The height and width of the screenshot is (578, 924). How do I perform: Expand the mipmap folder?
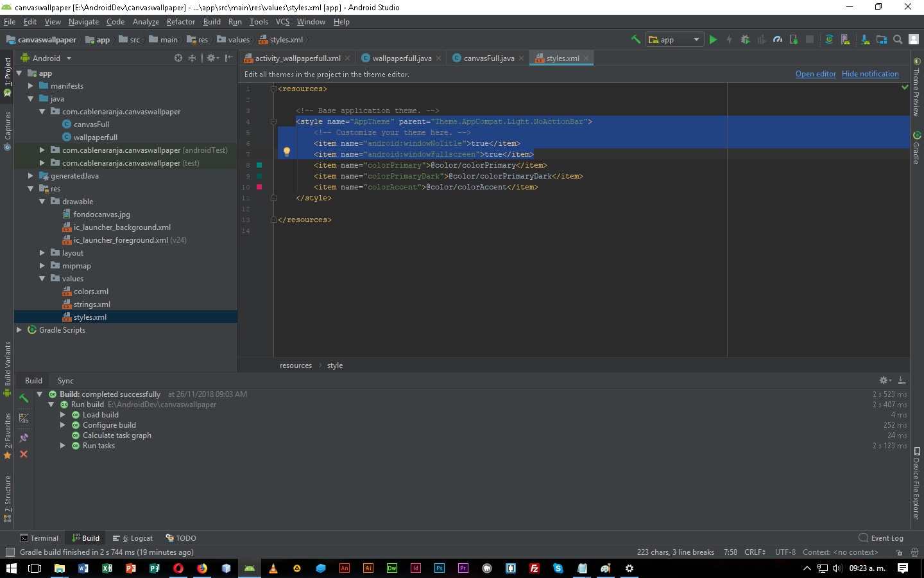click(x=42, y=265)
